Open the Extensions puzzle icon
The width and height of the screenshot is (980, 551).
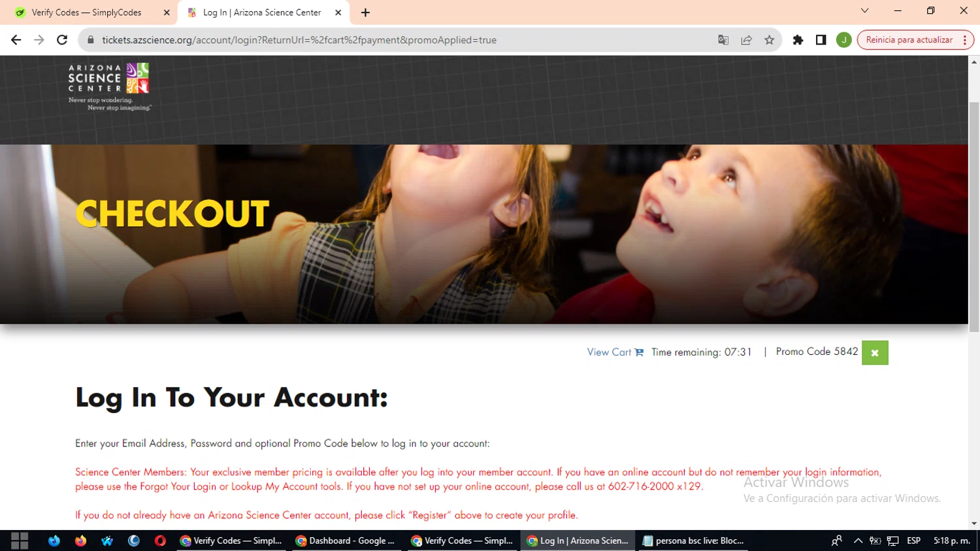point(798,40)
